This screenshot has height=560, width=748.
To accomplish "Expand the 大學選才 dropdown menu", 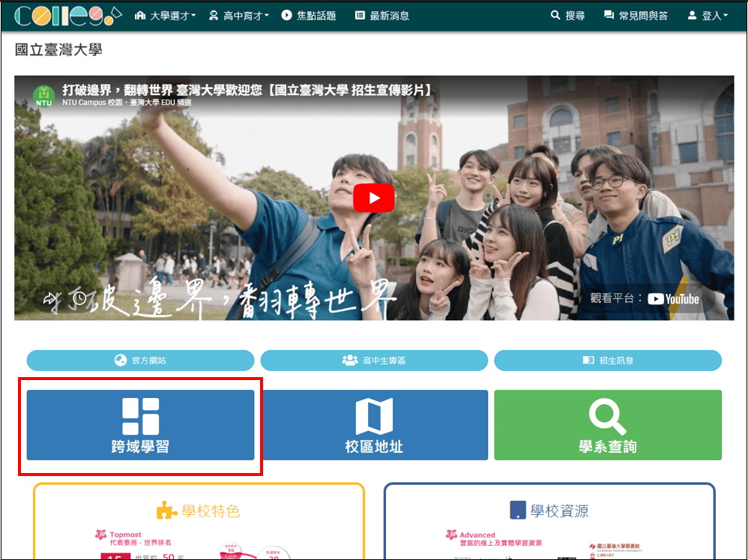I will coord(165,16).
